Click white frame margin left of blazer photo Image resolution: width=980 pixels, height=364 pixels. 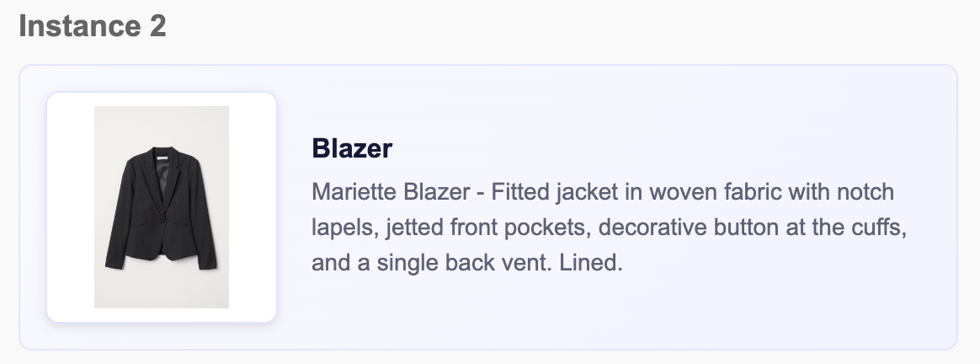click(71, 207)
